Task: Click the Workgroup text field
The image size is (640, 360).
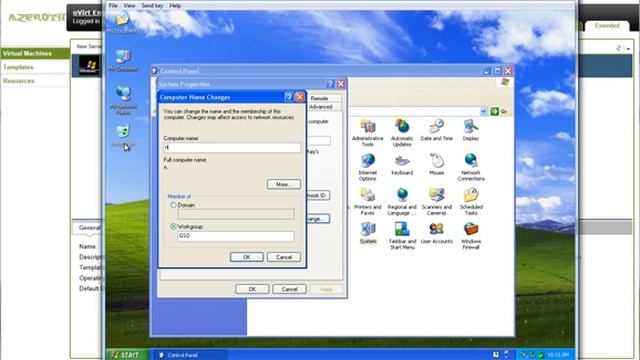Action: pos(236,236)
